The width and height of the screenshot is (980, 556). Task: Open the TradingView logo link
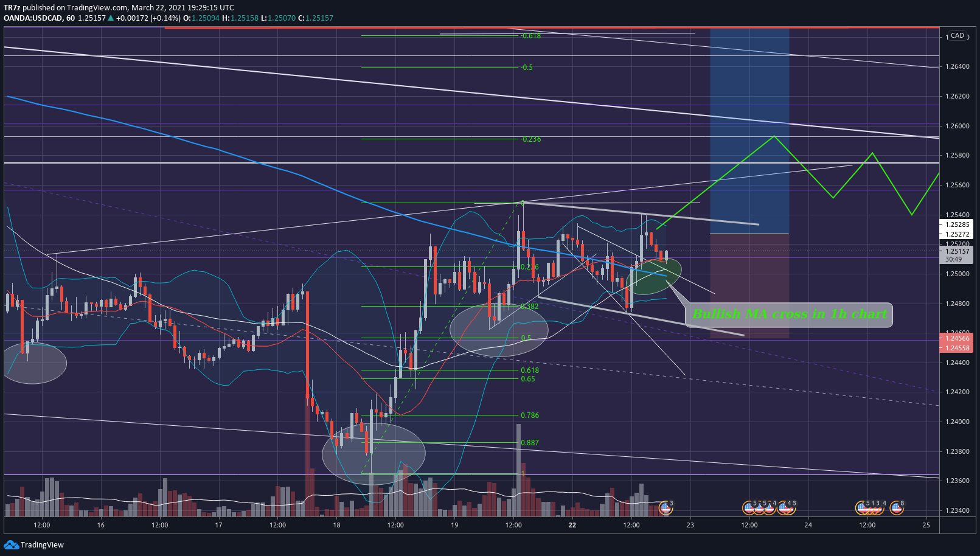34,544
